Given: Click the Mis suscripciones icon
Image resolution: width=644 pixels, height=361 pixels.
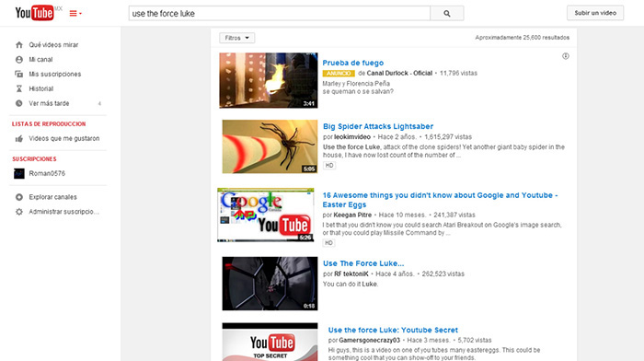Looking at the screenshot, I should [x=19, y=74].
